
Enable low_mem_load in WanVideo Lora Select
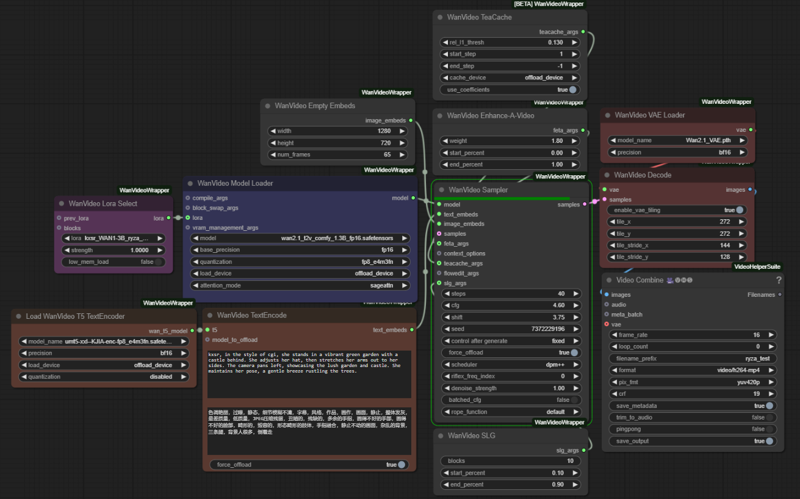(x=160, y=261)
